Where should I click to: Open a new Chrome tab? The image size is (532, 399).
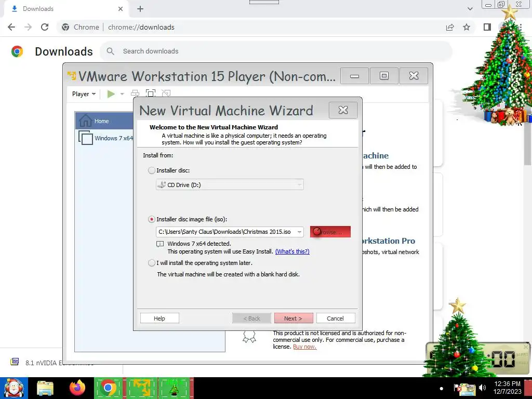[x=140, y=9]
